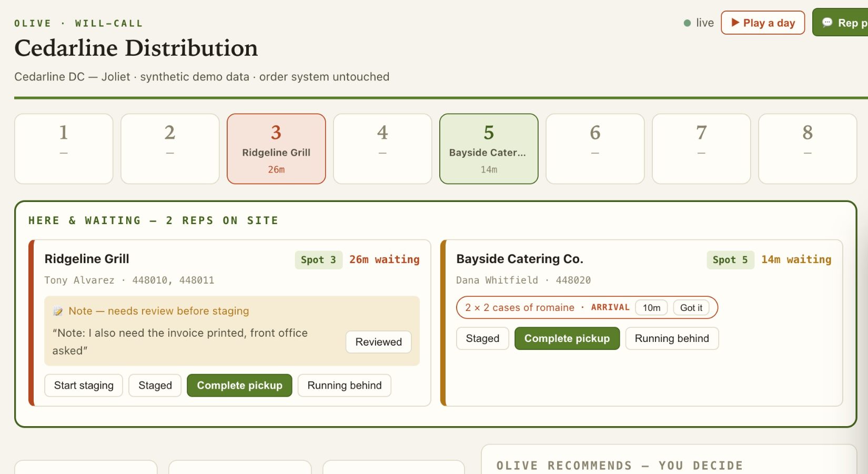Click 2 × 2 cases of romaine text
Image resolution: width=868 pixels, height=474 pixels.
pos(520,308)
